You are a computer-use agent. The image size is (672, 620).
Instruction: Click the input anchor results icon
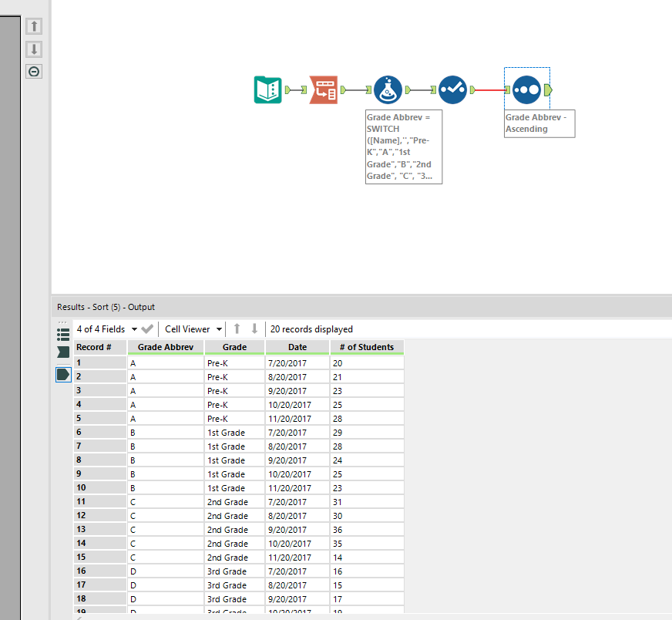[x=63, y=352]
